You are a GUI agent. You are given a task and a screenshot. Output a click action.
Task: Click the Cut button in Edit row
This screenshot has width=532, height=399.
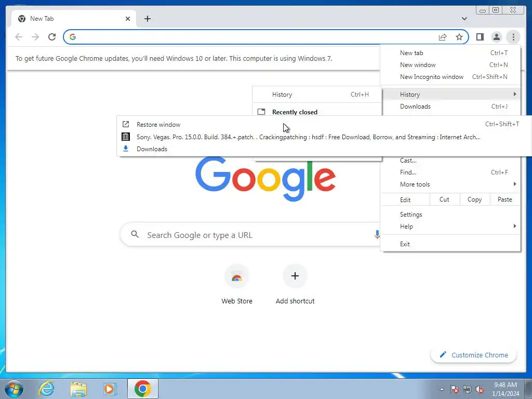[445, 199]
